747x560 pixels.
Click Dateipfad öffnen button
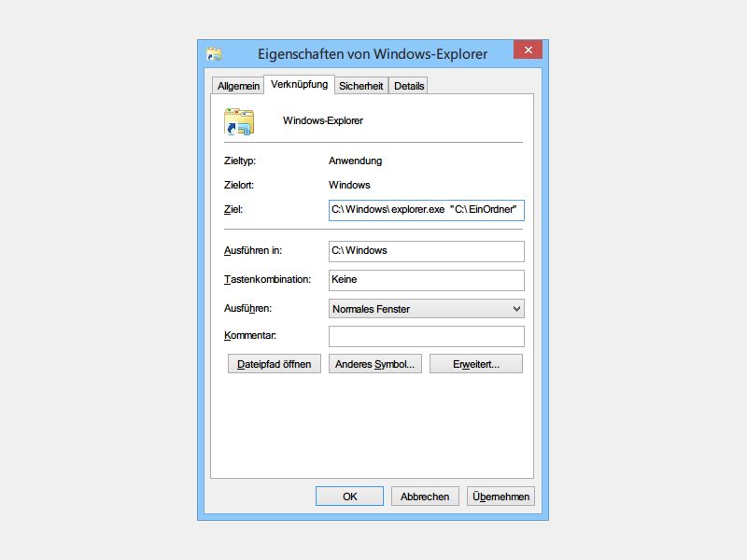tap(274, 364)
